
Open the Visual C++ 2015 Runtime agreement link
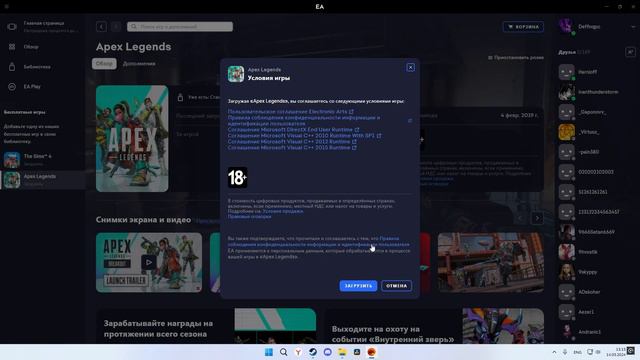[x=292, y=148]
